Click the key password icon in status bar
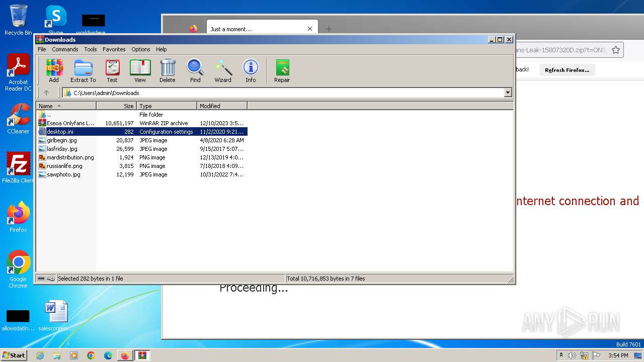 [51, 279]
